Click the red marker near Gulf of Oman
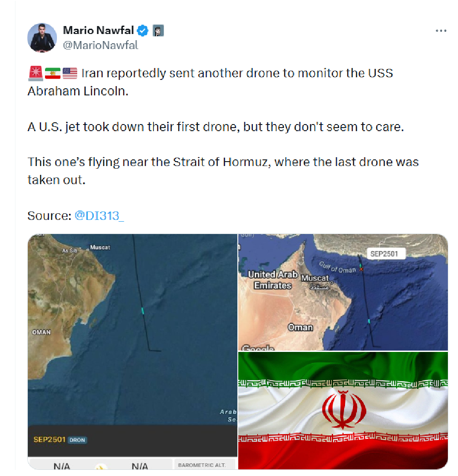458x476 pixels. tap(361, 268)
